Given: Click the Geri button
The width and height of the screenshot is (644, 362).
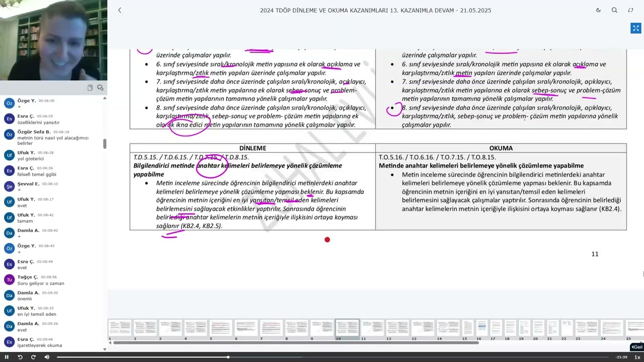Looking at the screenshot, I should pyautogui.click(x=636, y=347).
